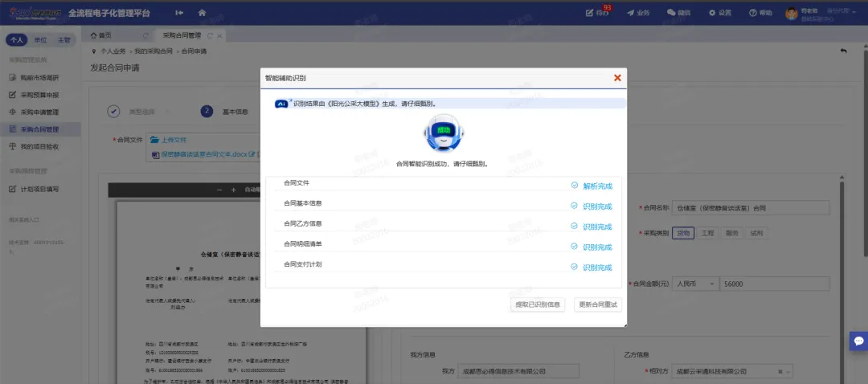
Task: Refresh the 首页 tab
Action: click(145, 36)
